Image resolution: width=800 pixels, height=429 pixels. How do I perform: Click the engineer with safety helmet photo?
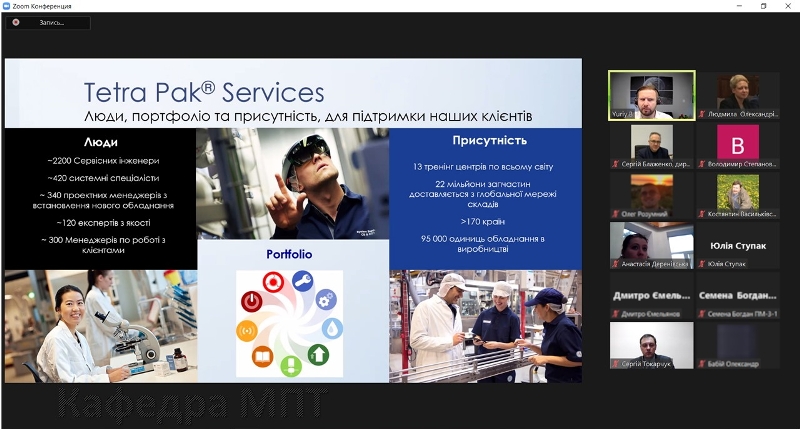pos(293,184)
